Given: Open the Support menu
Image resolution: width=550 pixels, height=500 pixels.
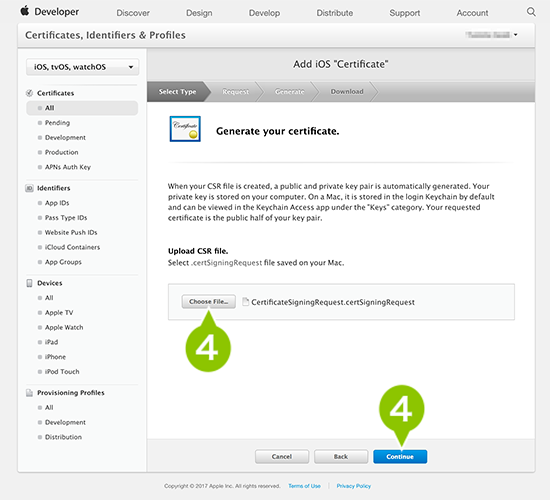Looking at the screenshot, I should coord(404,13).
